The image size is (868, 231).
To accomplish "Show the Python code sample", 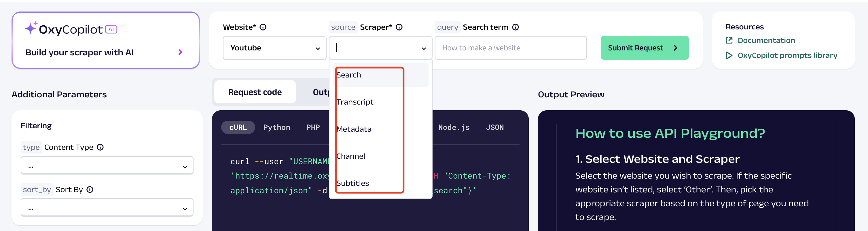I will click(276, 127).
